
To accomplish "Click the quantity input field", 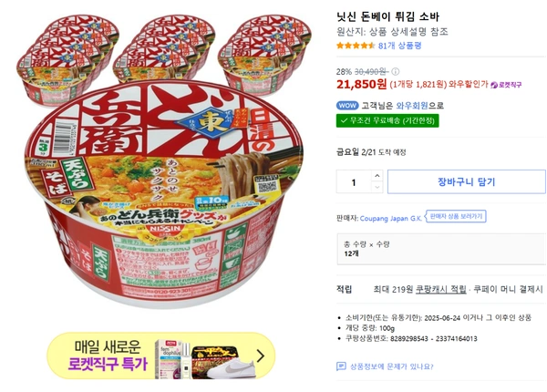I will pos(353,181).
